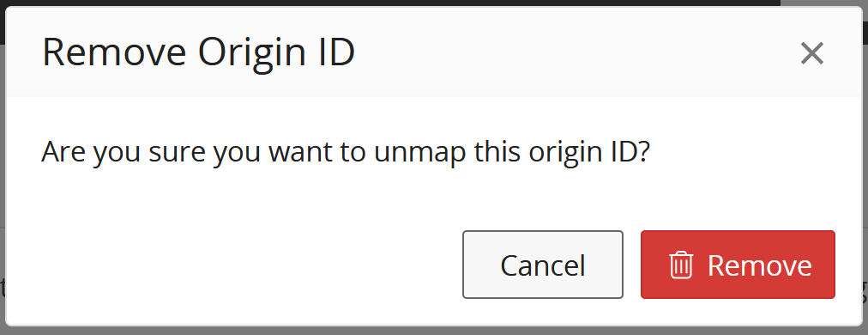Click the dark backdrop above the dialog
The width and height of the screenshot is (868, 335).
(x=388, y=3)
